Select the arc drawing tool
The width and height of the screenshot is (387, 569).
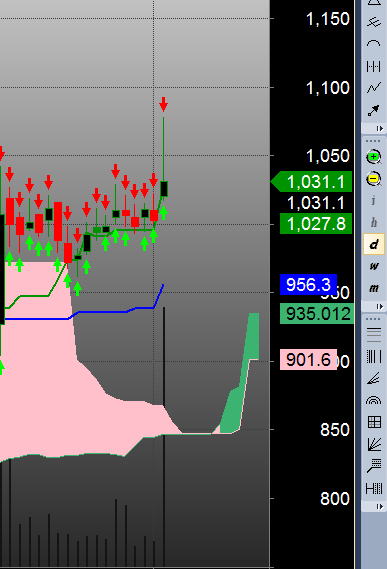374,44
